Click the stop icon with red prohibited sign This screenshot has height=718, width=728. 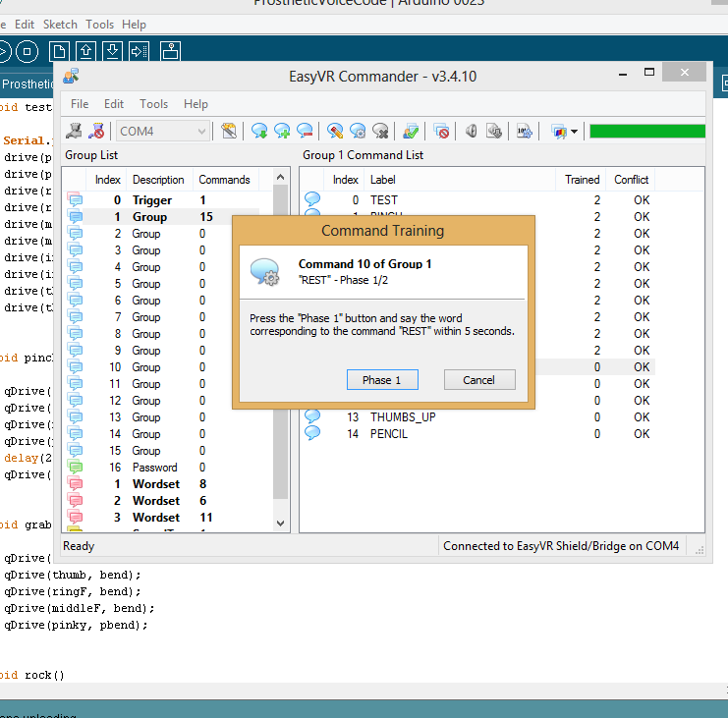[441, 132]
